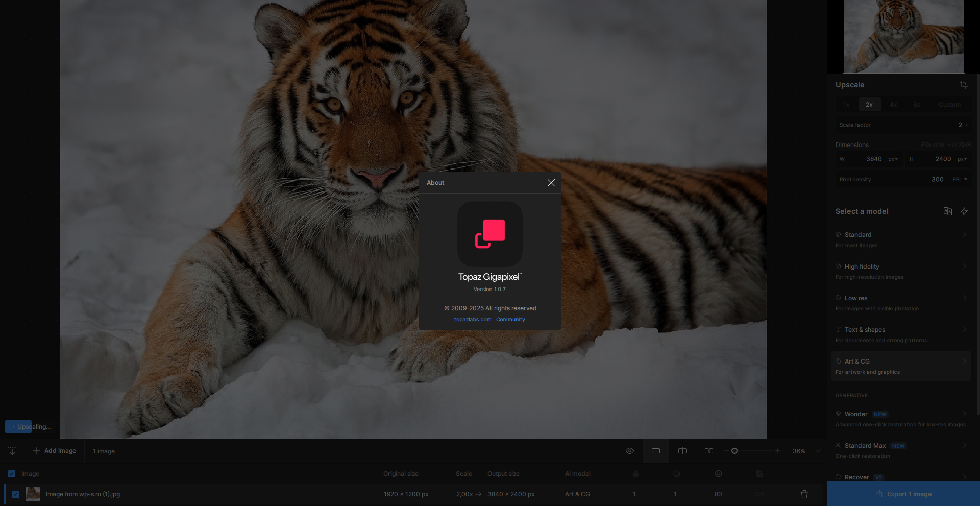Click the collapse image list arrow icon
Screen dimensions: 980x506
[12, 451]
